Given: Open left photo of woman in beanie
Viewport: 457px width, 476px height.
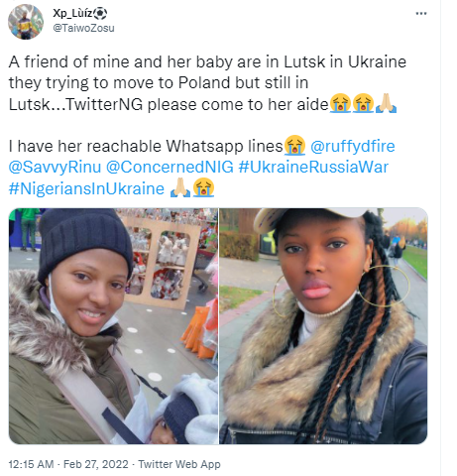Looking at the screenshot, I should pyautogui.click(x=113, y=326).
